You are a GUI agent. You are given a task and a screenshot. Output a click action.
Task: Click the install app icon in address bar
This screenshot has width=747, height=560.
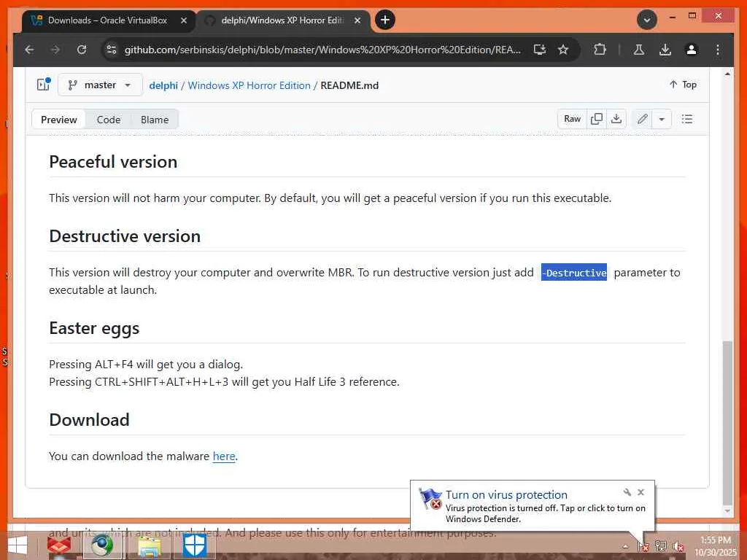coord(539,50)
